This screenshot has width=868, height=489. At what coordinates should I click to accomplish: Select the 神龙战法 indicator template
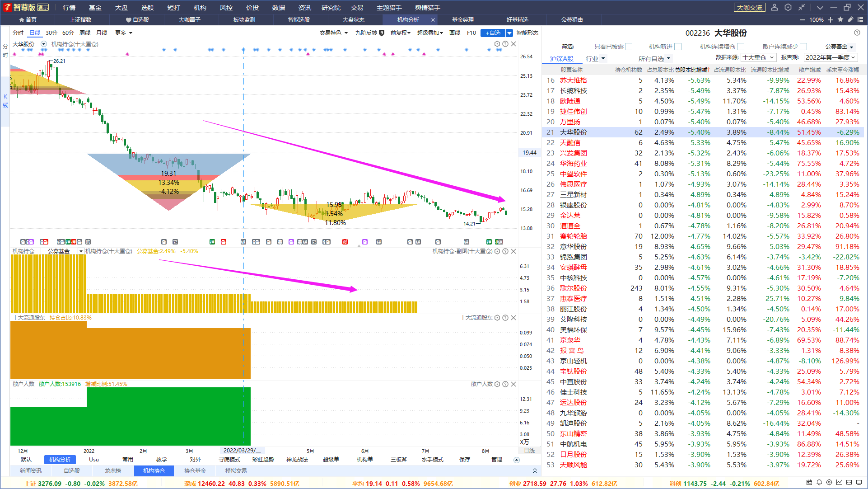297,460
